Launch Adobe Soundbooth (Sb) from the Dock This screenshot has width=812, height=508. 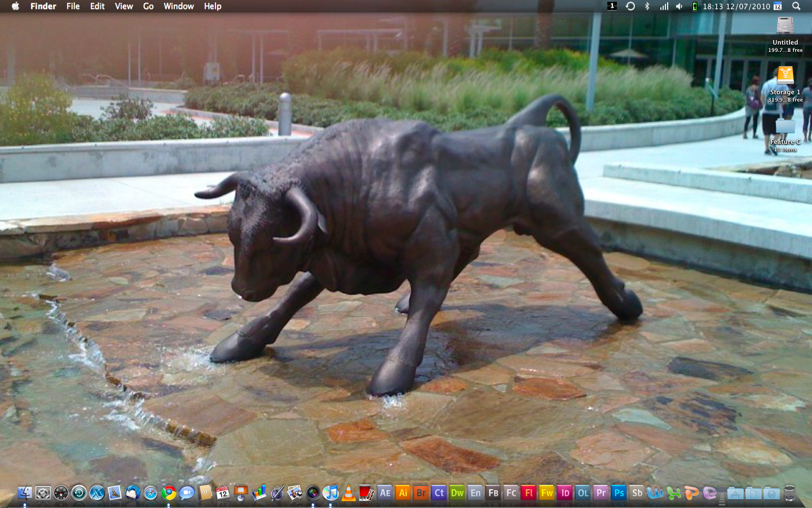tap(637, 493)
